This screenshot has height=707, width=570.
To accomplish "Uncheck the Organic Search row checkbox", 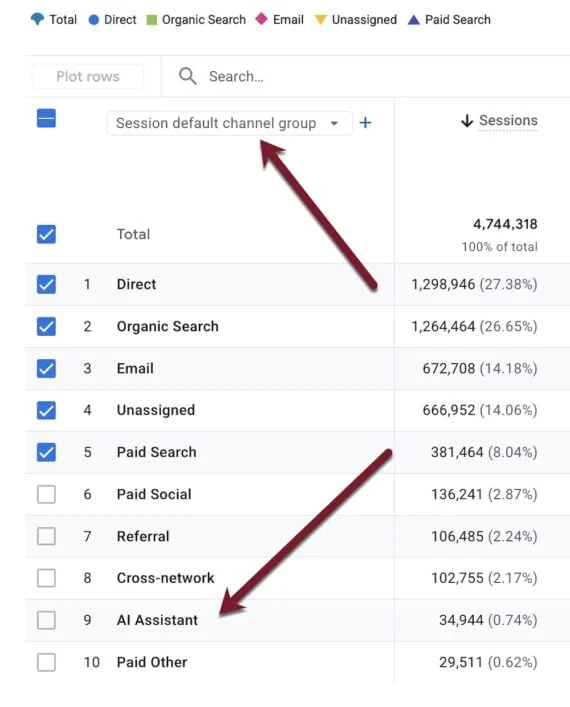I will (46, 326).
